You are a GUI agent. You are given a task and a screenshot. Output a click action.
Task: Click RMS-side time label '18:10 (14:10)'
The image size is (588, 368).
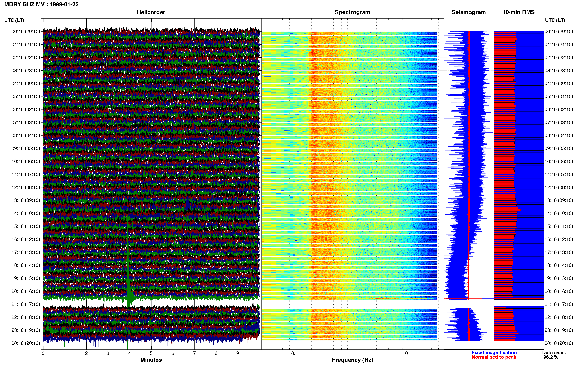click(559, 265)
